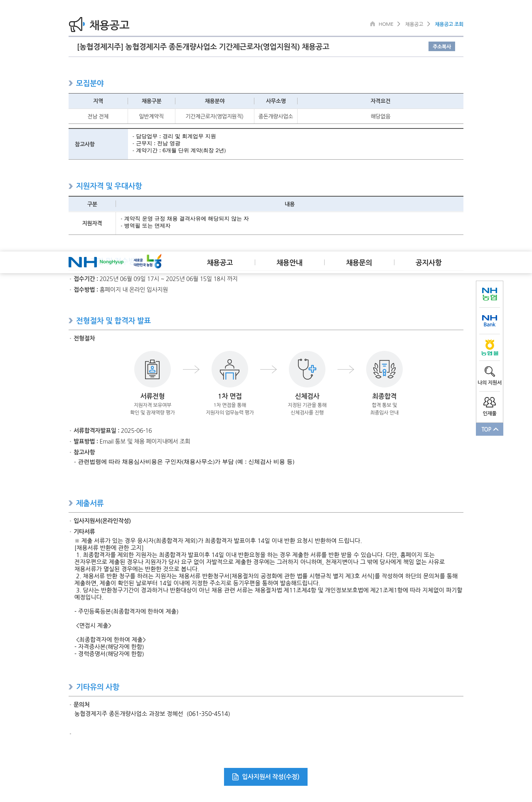Open the 채용공고 navigation menu
Screen dimensions: 532x802
click(x=220, y=262)
